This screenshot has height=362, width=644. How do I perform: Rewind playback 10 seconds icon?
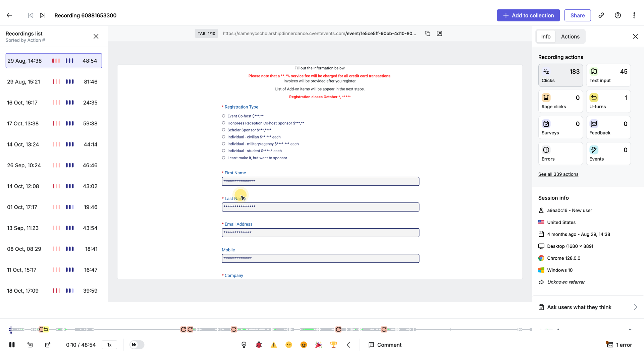click(x=30, y=345)
